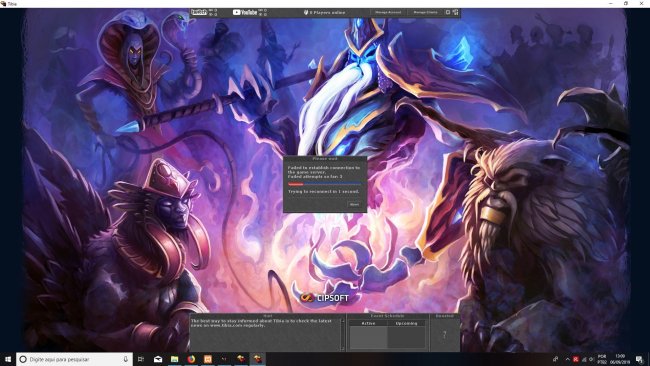
Task: Abort the reconnect attempt
Action: coord(354,204)
